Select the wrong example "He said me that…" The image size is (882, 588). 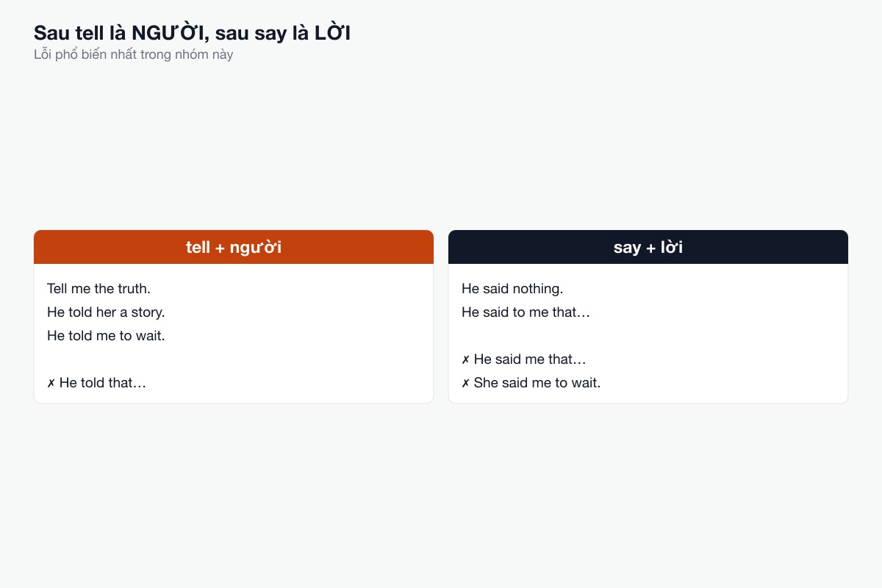[x=530, y=359]
